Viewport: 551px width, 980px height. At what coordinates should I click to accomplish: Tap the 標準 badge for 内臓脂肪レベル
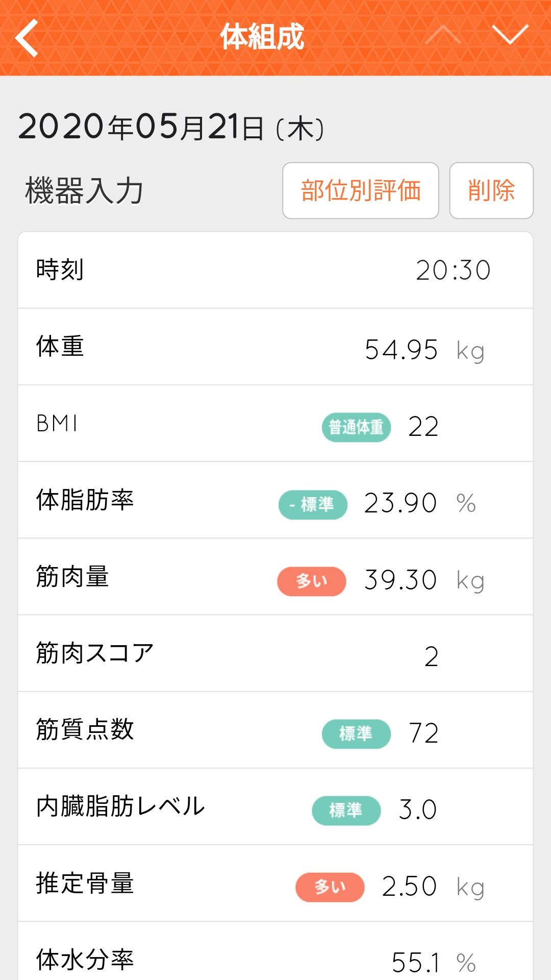click(x=346, y=811)
